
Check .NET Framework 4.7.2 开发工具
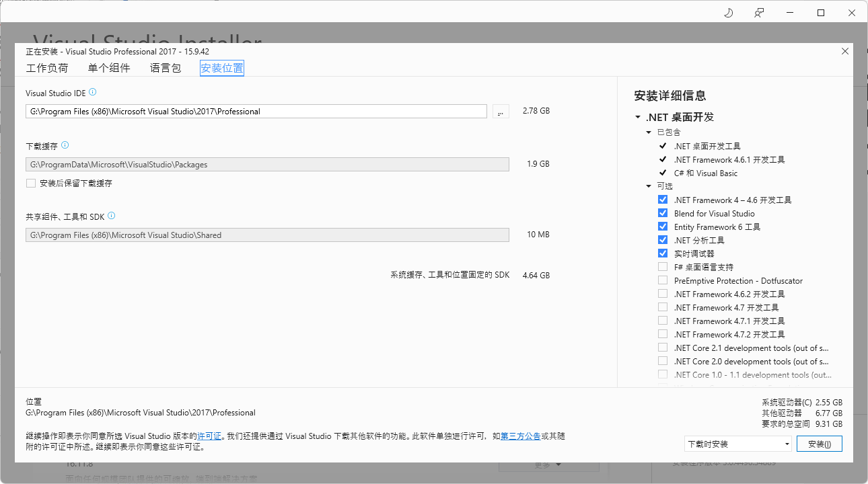click(663, 334)
